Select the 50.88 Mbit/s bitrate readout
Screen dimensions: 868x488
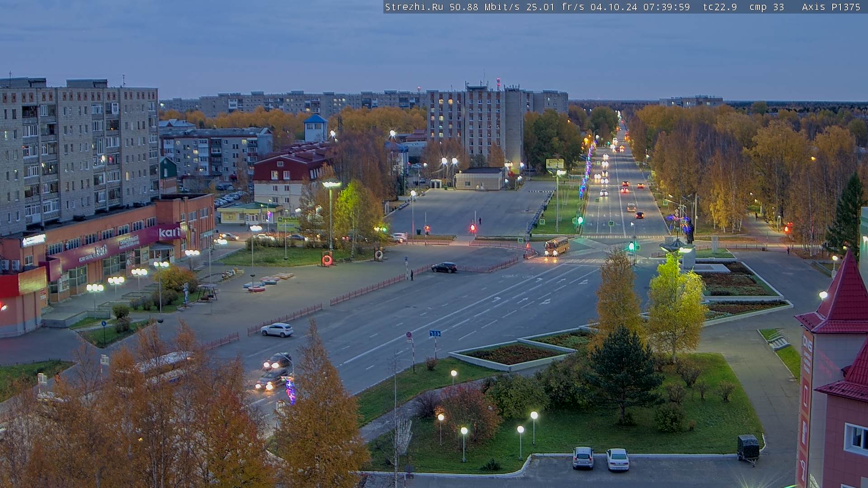pos(485,7)
